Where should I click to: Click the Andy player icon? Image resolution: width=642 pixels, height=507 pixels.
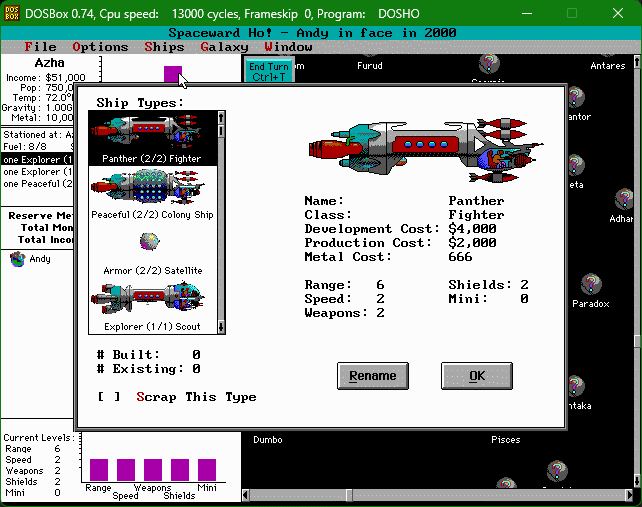point(17,259)
